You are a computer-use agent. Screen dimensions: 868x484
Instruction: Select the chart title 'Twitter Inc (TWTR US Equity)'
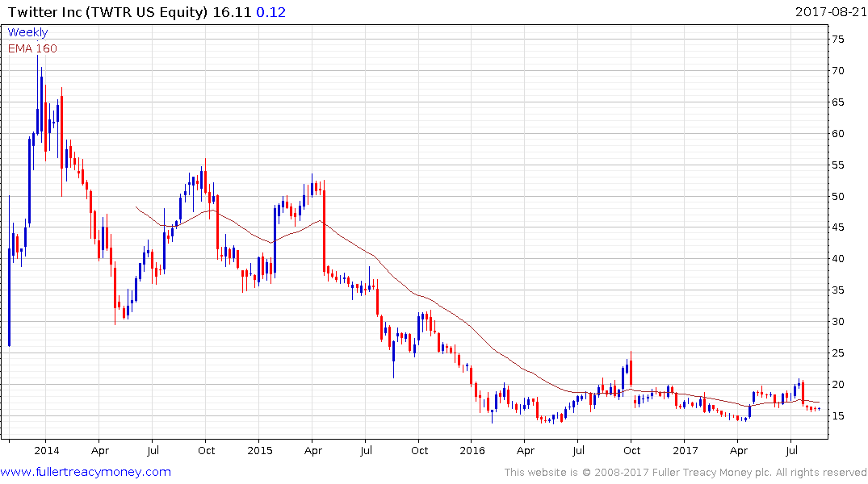point(108,11)
